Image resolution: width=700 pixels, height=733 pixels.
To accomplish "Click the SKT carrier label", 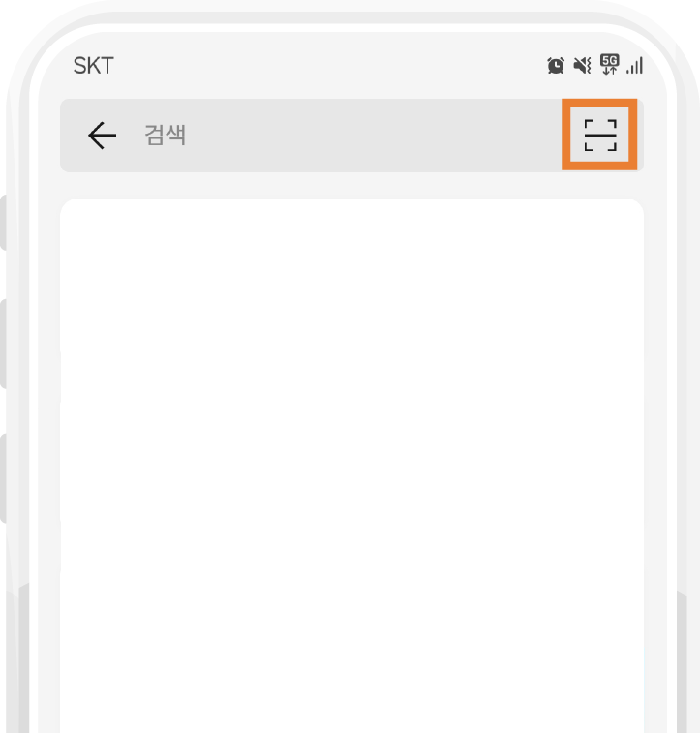I will click(94, 66).
